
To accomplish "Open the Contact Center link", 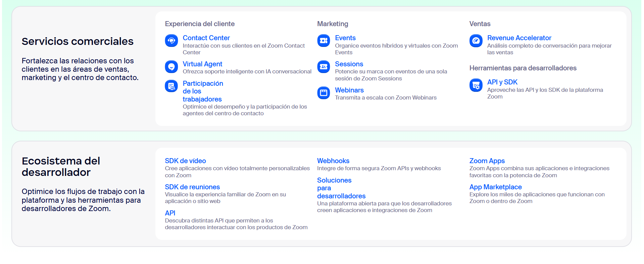I will coord(206,38).
